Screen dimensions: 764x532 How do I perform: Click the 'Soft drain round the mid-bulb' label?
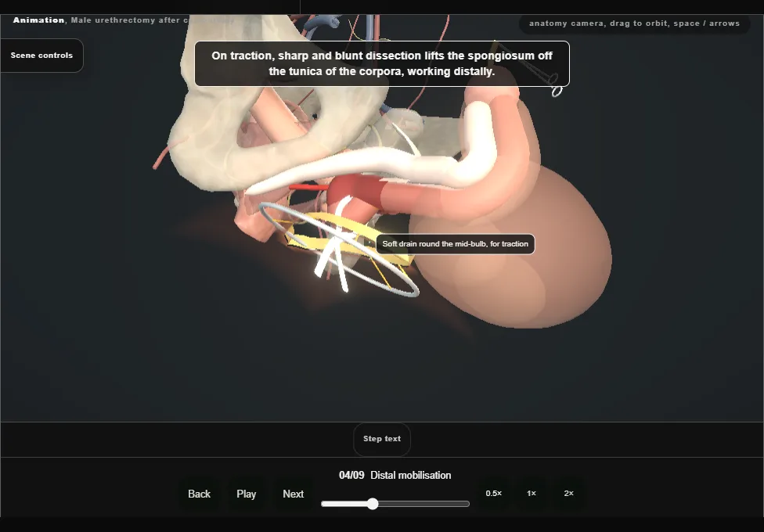tap(455, 244)
